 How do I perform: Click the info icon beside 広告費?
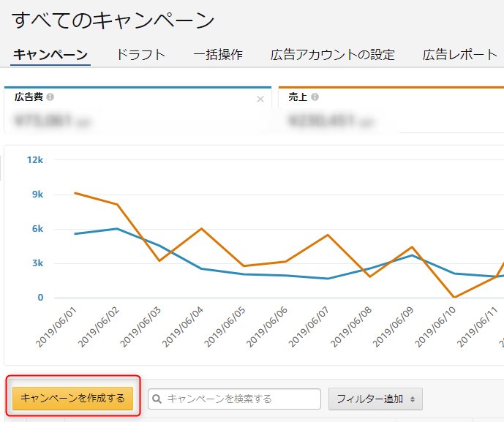[x=50, y=97]
